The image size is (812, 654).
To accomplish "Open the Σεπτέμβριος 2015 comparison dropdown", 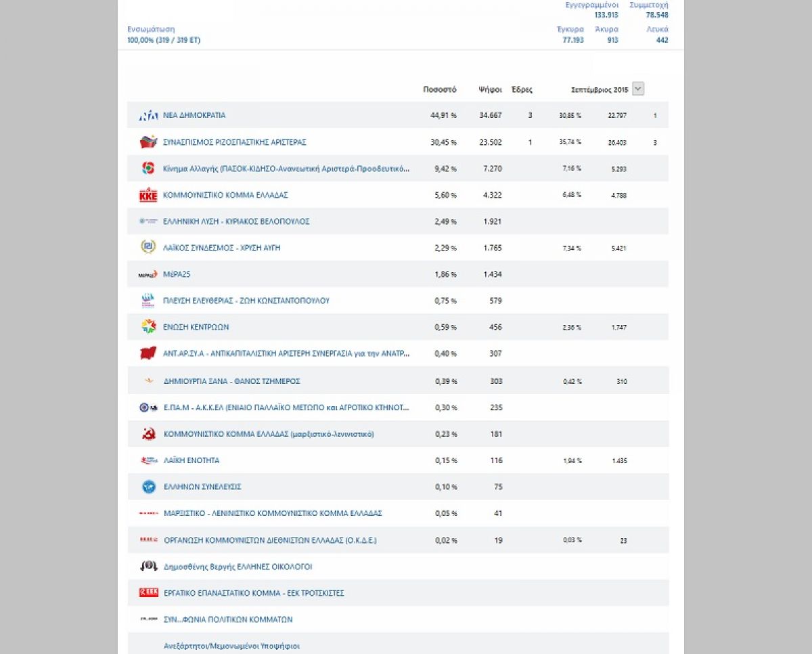I will [x=638, y=89].
